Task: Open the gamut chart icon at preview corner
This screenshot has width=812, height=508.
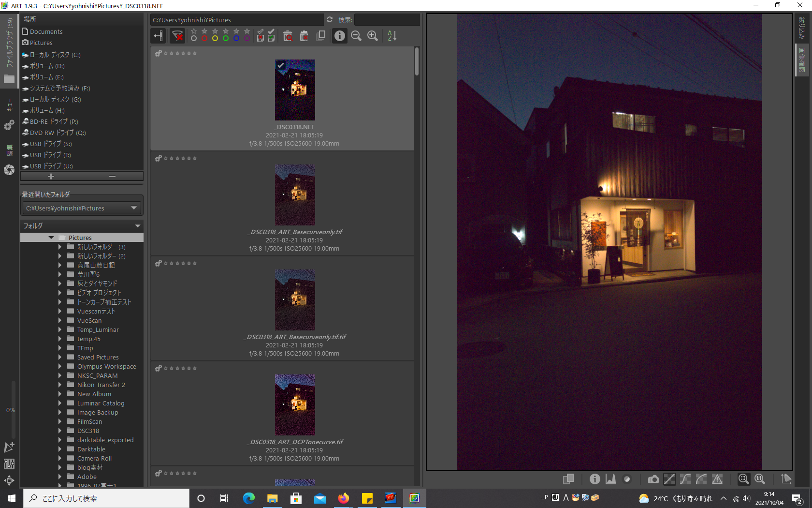Action: coord(786,479)
